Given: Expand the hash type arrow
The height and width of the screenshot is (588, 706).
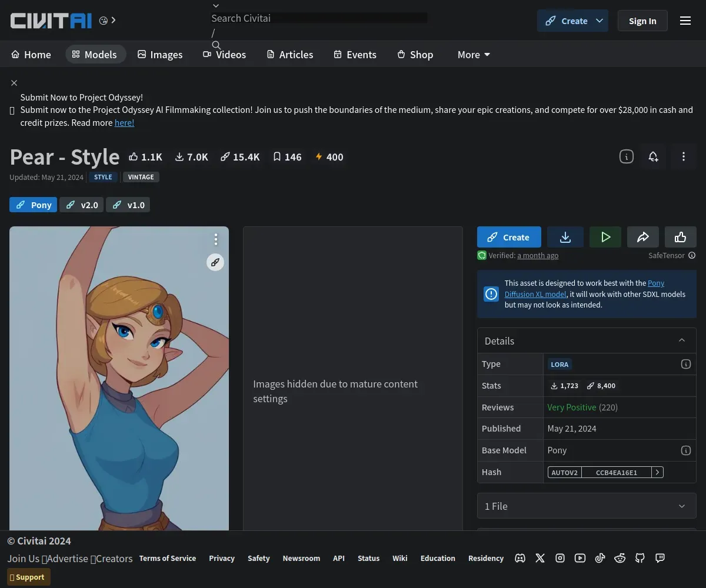Looking at the screenshot, I should click(657, 472).
